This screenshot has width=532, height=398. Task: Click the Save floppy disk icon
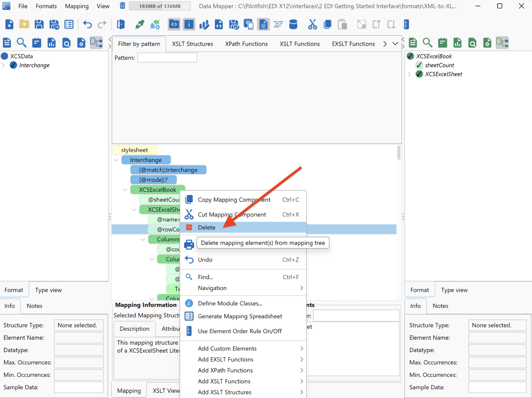click(x=39, y=25)
